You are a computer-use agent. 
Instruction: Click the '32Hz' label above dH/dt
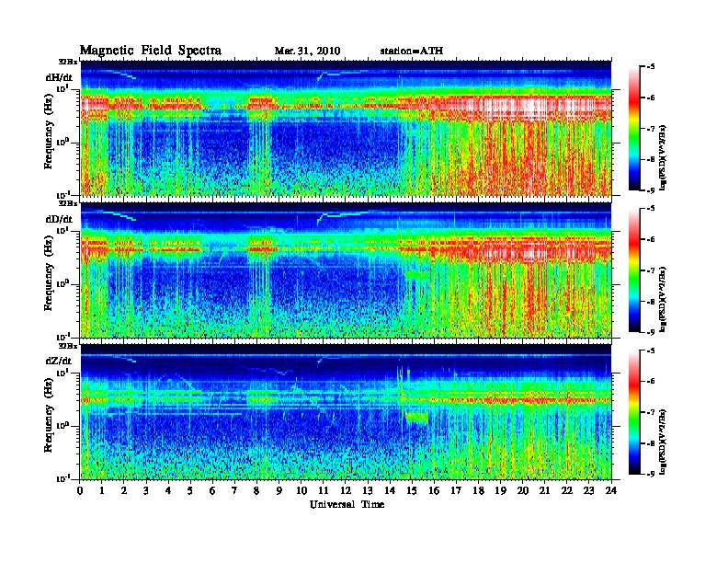tap(67, 61)
